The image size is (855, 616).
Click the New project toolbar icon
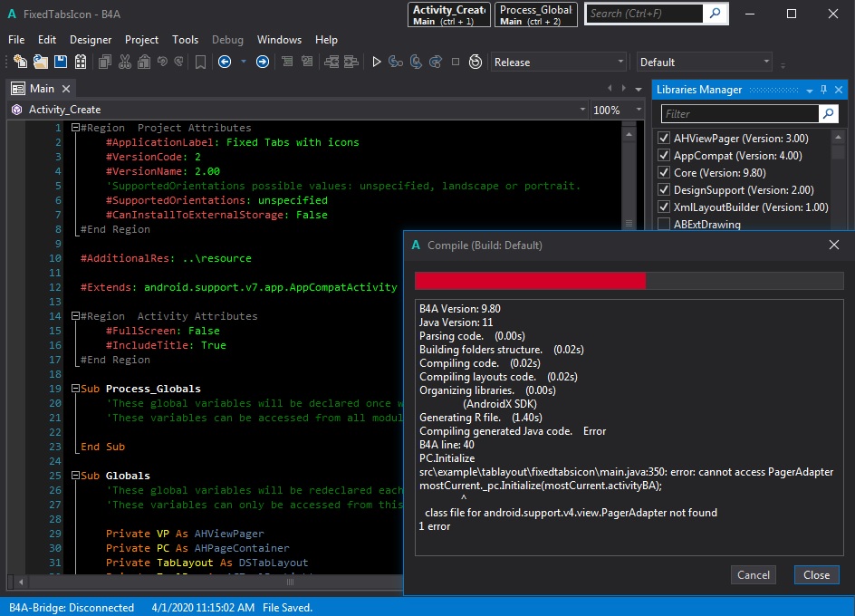(x=21, y=62)
